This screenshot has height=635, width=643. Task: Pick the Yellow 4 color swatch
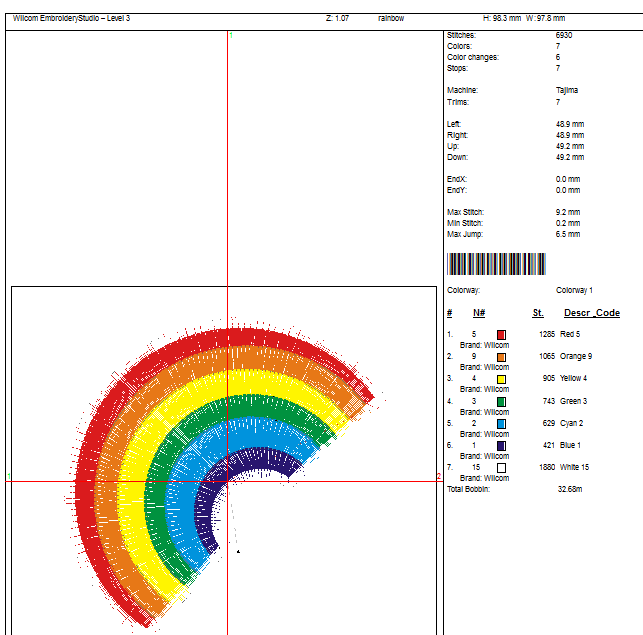point(502,379)
